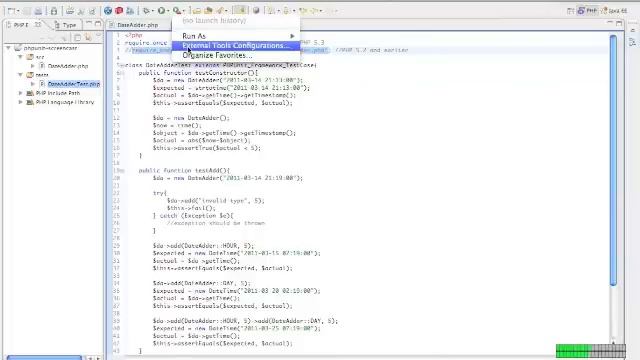
Task: Click the Open Perspective icon
Action: click(571, 11)
